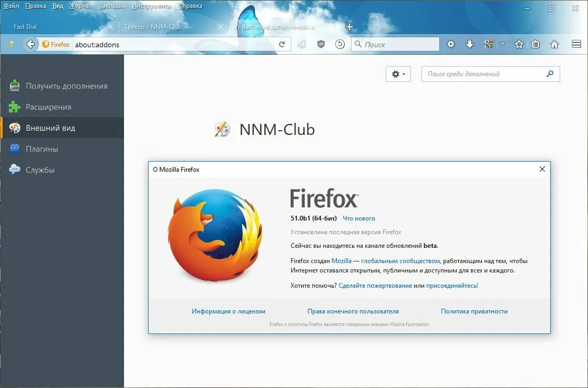Open the hamburger menu
The image size is (588, 388).
[x=576, y=44]
